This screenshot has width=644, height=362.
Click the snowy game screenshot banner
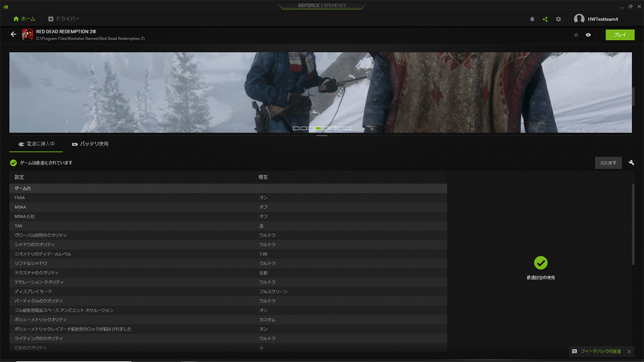point(320,93)
